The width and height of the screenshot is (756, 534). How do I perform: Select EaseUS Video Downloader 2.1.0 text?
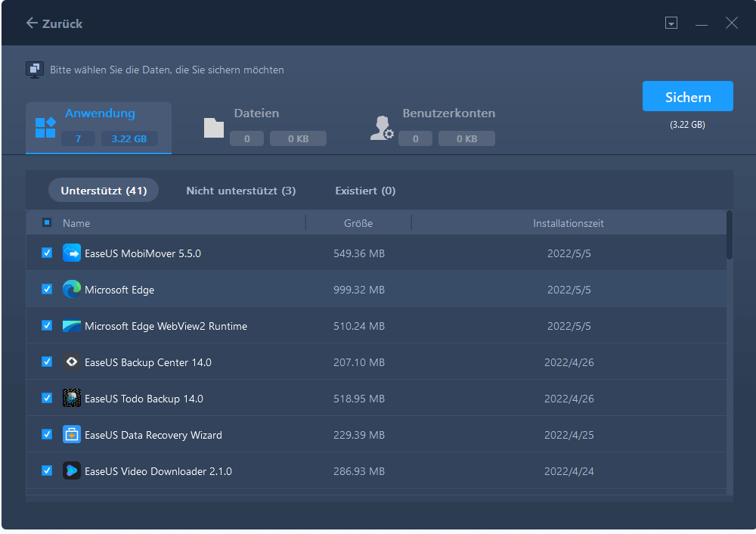point(158,471)
